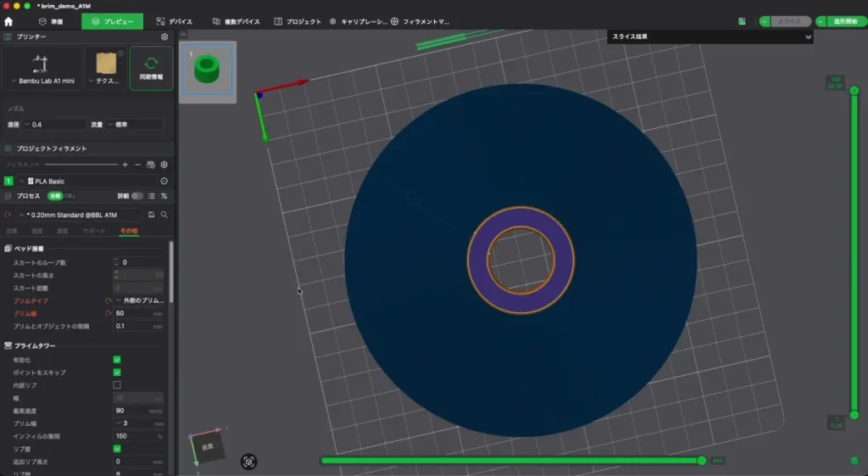Open the ブリムタイプ dropdown
868x476 pixels.
click(139, 301)
